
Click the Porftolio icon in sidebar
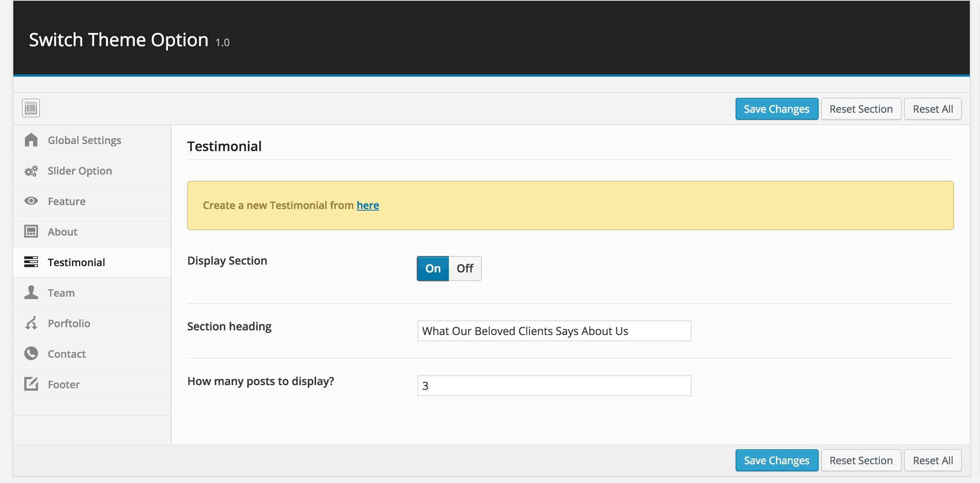tap(31, 323)
